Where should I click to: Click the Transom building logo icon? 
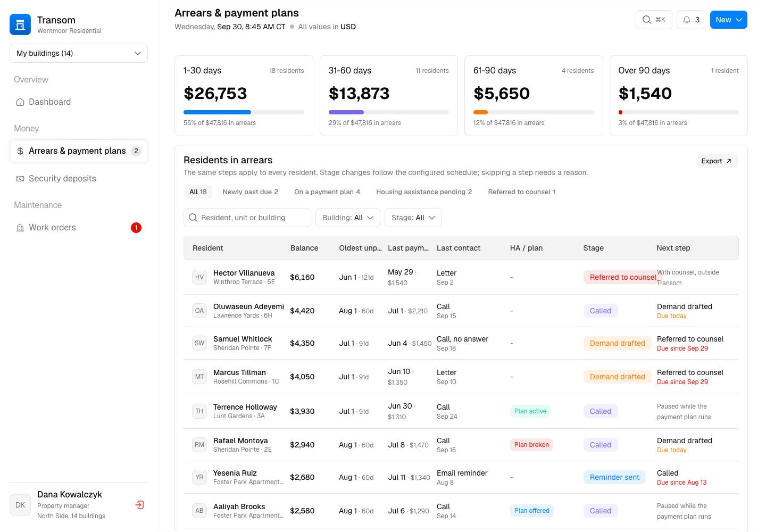20,24
